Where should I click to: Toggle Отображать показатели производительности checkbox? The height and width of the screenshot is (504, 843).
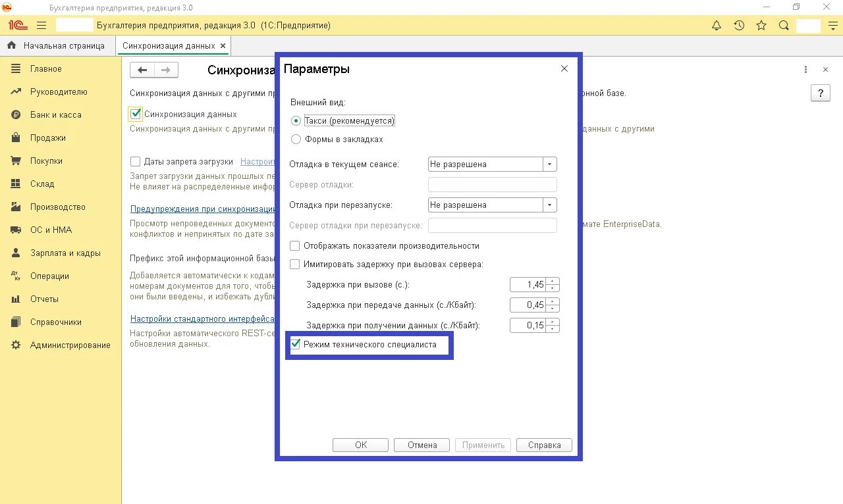[295, 246]
